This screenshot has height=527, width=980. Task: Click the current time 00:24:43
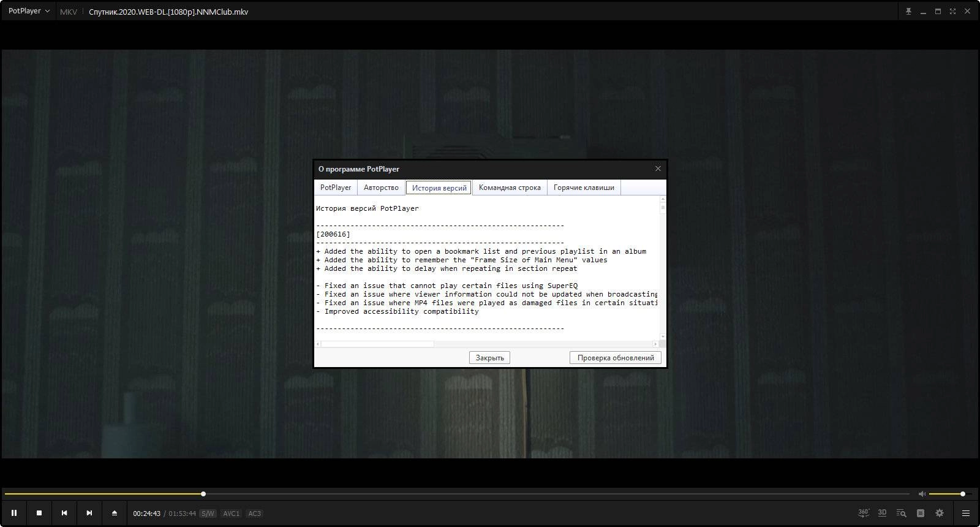click(x=147, y=514)
